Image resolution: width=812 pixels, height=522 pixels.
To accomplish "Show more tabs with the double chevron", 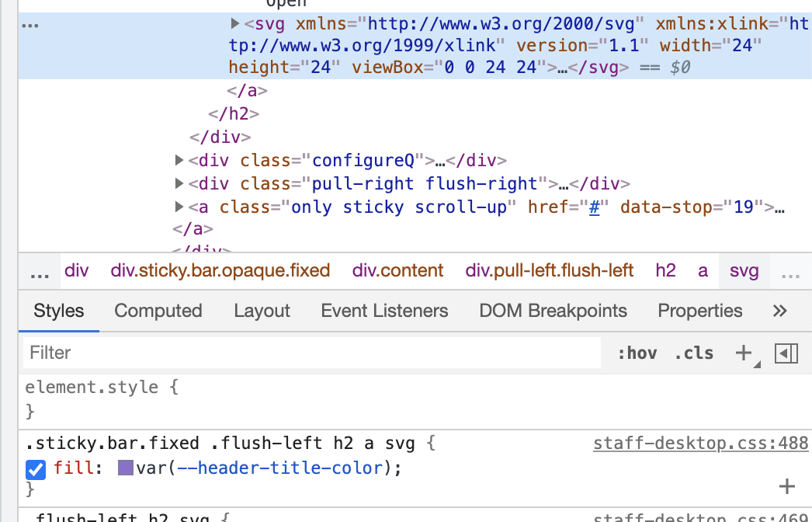I will (x=780, y=311).
